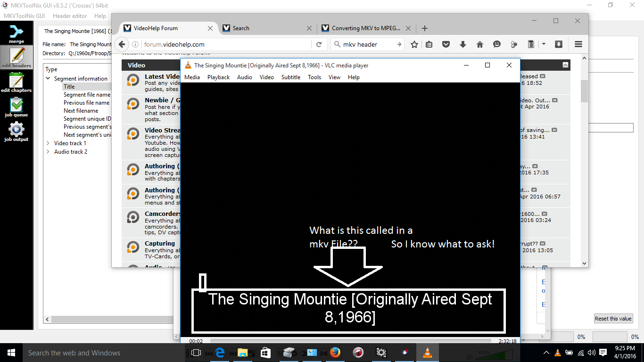Go to the Firefox home page
The width and height of the screenshot is (644, 362).
coord(480,44)
